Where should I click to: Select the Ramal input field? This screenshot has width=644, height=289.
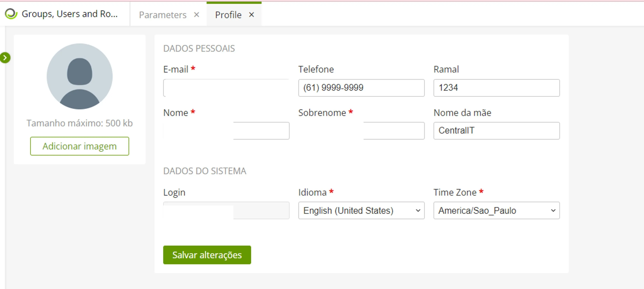[497, 88]
